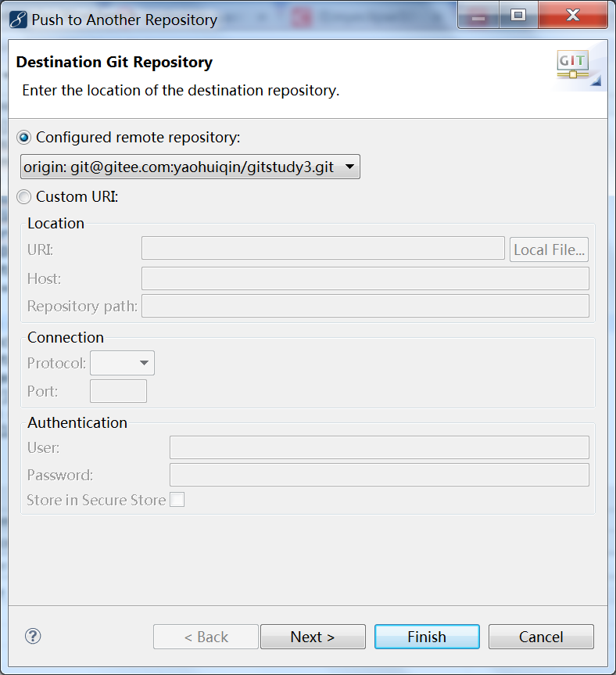Click 'Enter the location of the destination repository.' text
The width and height of the screenshot is (616, 675).
point(181,91)
